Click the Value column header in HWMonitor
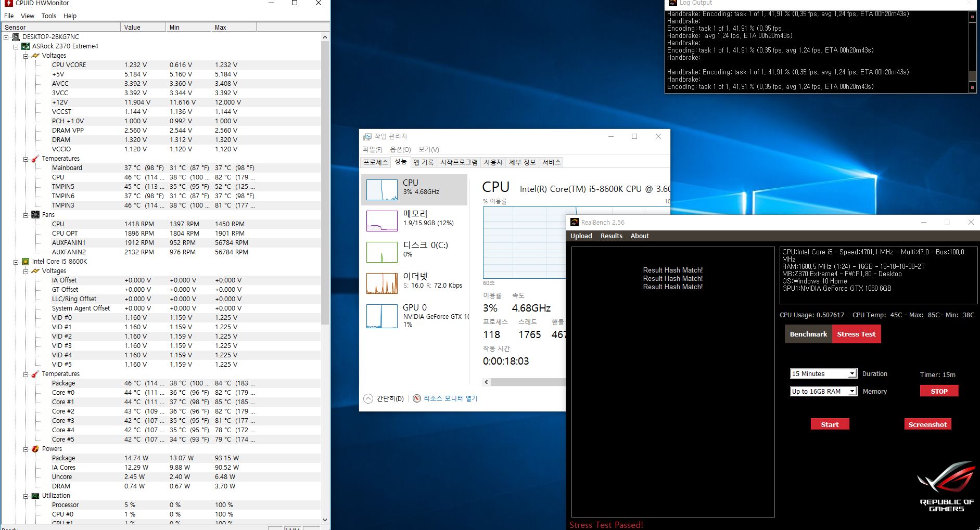 143,27
